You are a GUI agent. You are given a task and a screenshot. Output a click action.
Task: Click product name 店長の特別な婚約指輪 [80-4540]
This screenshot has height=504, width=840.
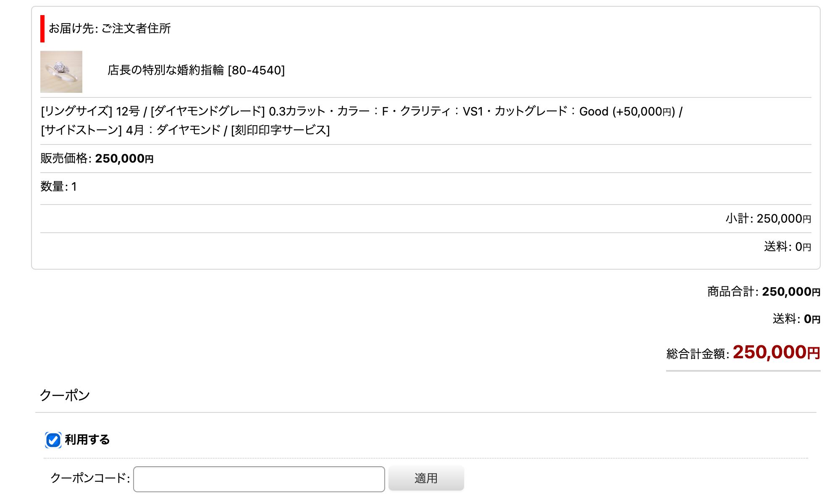[x=196, y=70]
